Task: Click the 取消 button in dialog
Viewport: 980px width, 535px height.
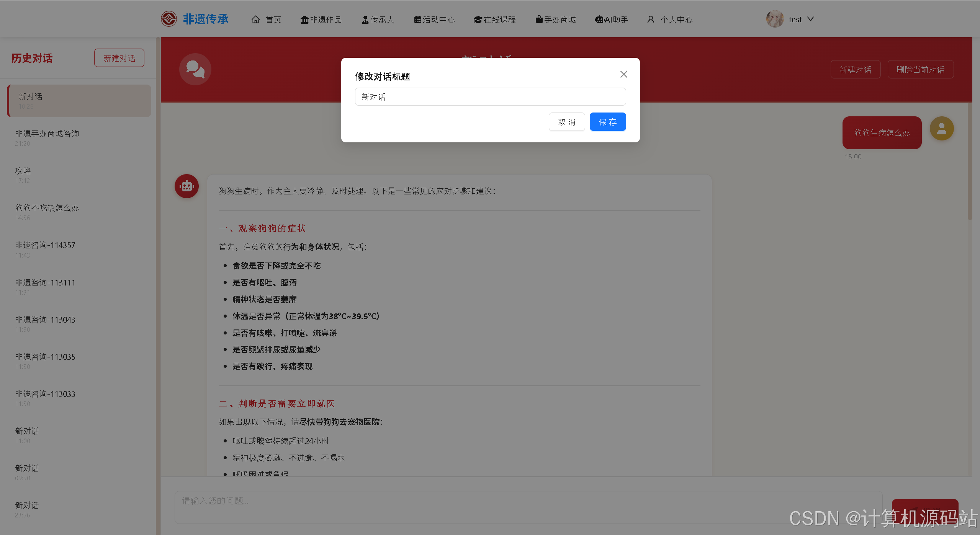Action: (x=566, y=122)
